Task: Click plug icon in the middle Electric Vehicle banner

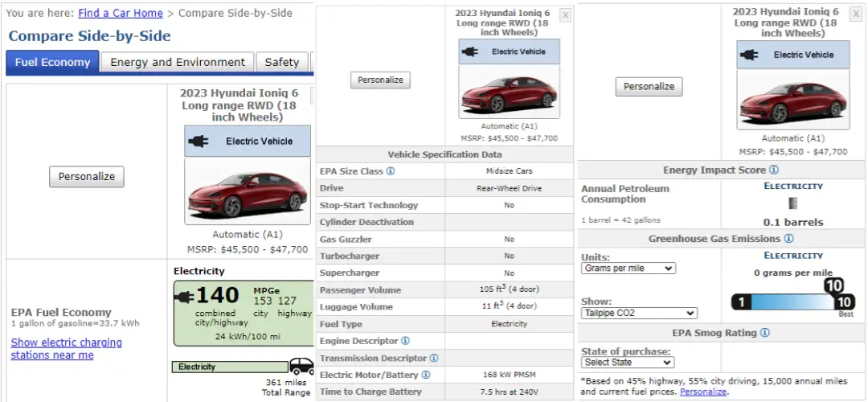Action: (x=470, y=51)
